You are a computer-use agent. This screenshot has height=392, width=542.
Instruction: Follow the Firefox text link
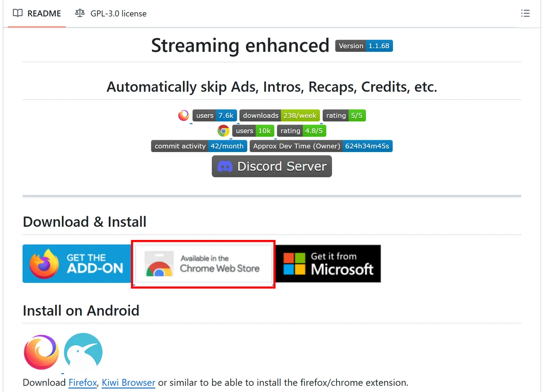pos(83,383)
